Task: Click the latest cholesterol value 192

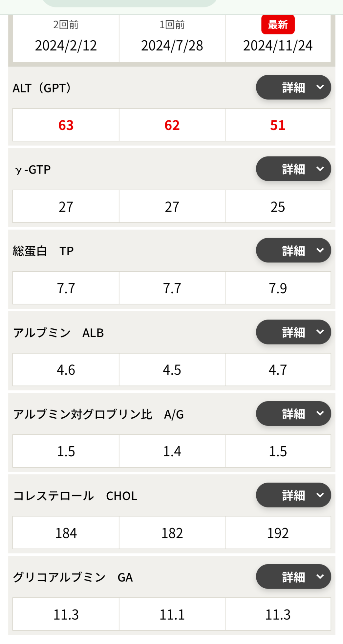Action: [278, 533]
